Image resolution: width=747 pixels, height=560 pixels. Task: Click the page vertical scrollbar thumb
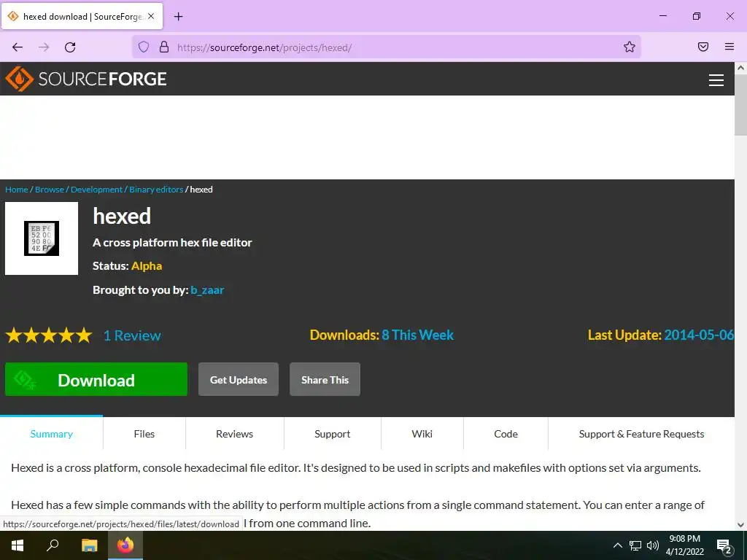tap(741, 105)
